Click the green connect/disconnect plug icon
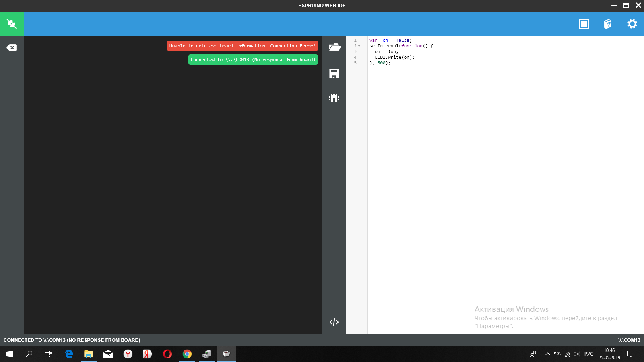 tap(12, 24)
